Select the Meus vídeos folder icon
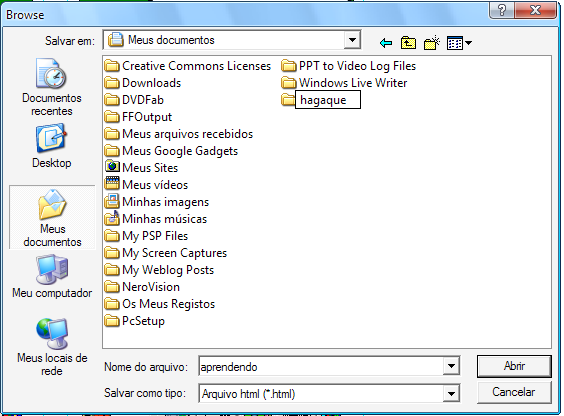This screenshot has height=416, width=564. click(112, 184)
